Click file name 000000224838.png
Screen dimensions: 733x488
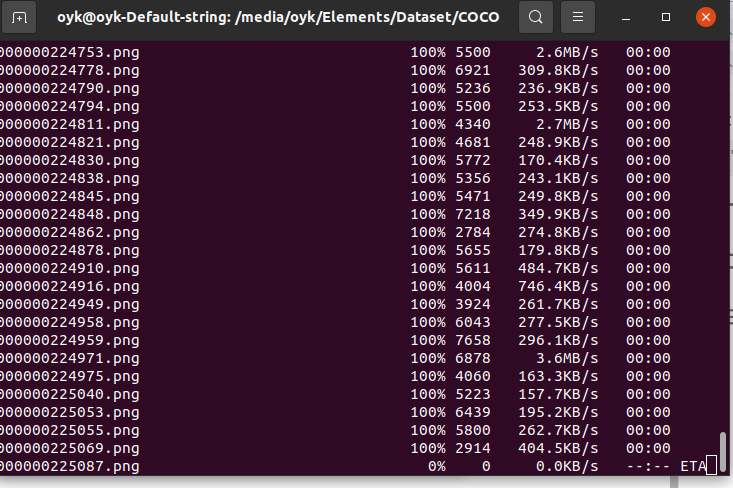[70, 179]
